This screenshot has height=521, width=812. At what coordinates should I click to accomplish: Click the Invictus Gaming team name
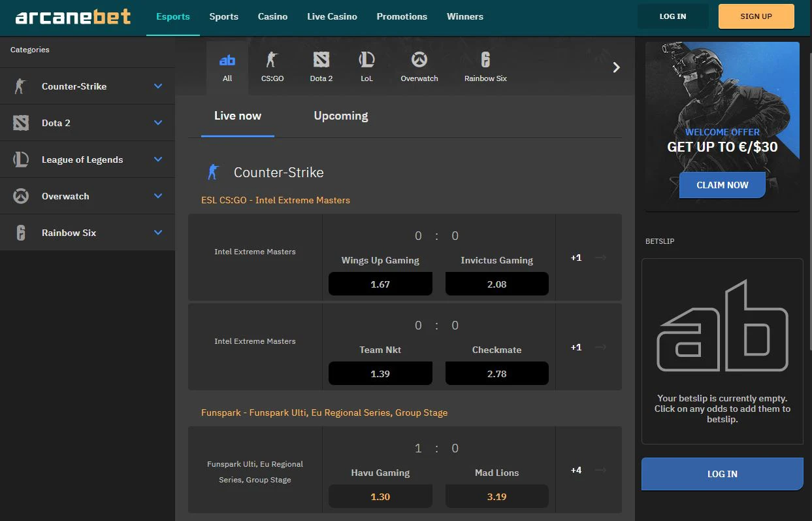pos(497,260)
